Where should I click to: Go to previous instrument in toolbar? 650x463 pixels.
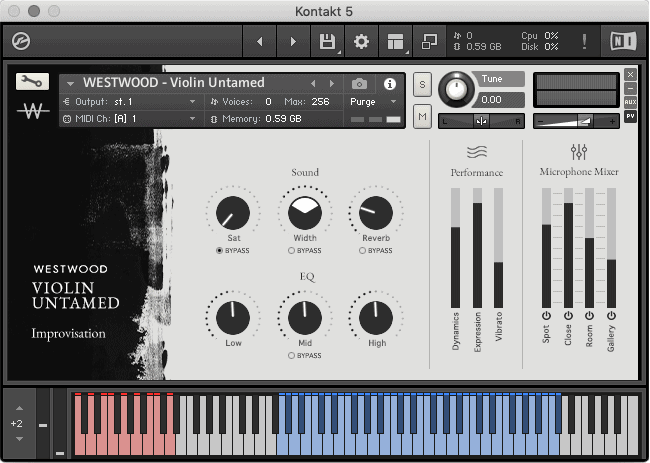[x=260, y=41]
